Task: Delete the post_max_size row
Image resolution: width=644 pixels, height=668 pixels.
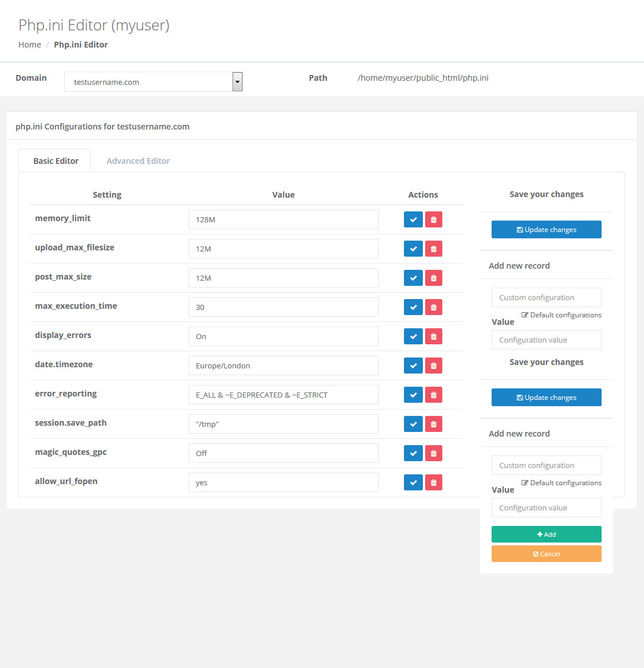Action: 434,278
